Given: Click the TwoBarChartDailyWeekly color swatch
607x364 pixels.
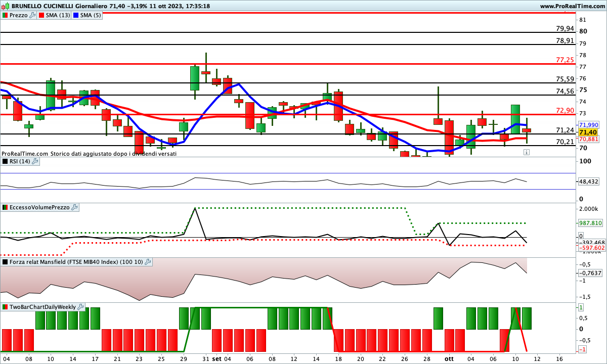Looking at the screenshot, I should tap(5, 307).
